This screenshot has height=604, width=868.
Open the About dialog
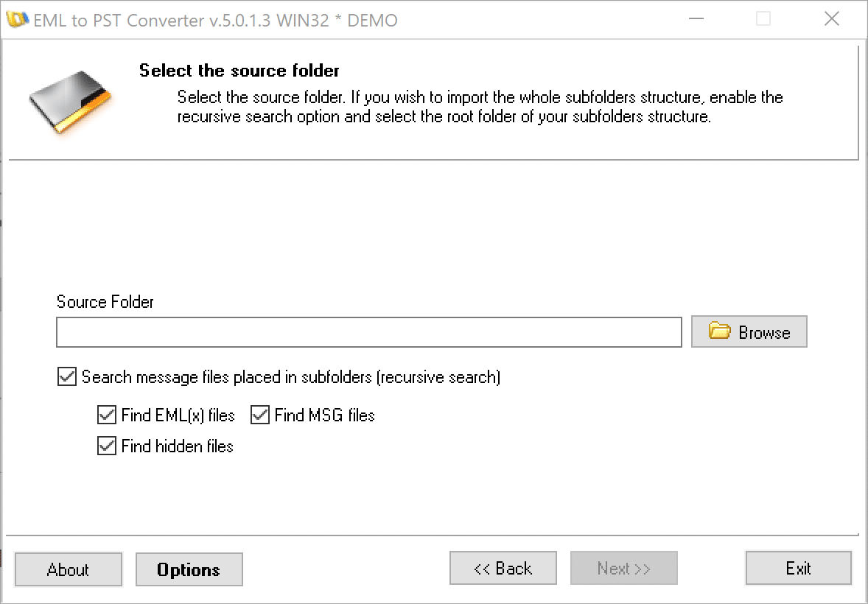pyautogui.click(x=68, y=569)
